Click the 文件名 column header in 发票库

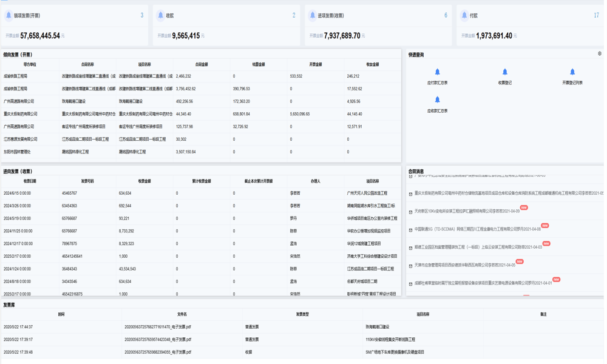pyautogui.click(x=181, y=314)
